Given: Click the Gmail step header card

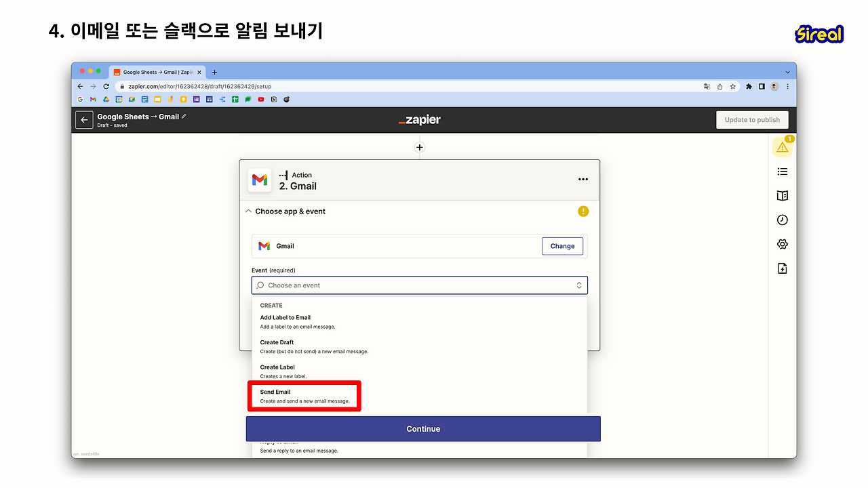Looking at the screenshot, I should point(420,180).
